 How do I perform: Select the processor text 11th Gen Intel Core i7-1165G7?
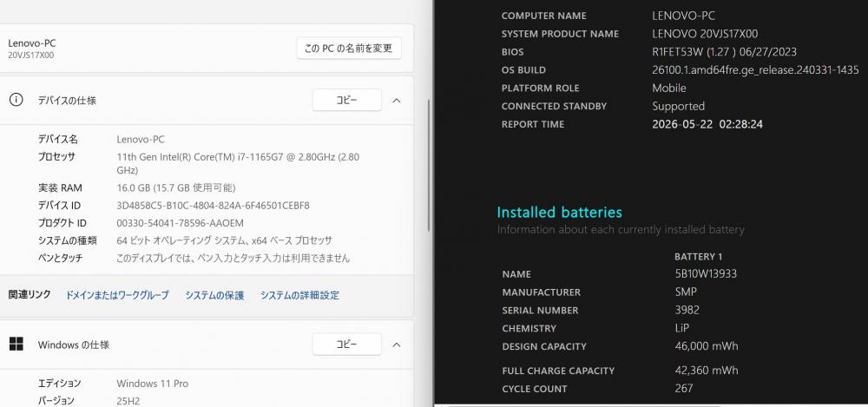click(238, 163)
